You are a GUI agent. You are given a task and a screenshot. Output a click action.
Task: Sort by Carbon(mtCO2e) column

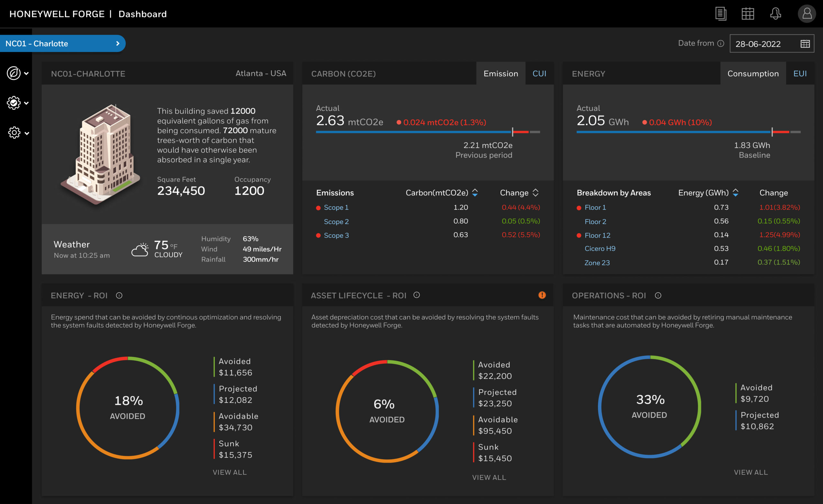coord(475,193)
